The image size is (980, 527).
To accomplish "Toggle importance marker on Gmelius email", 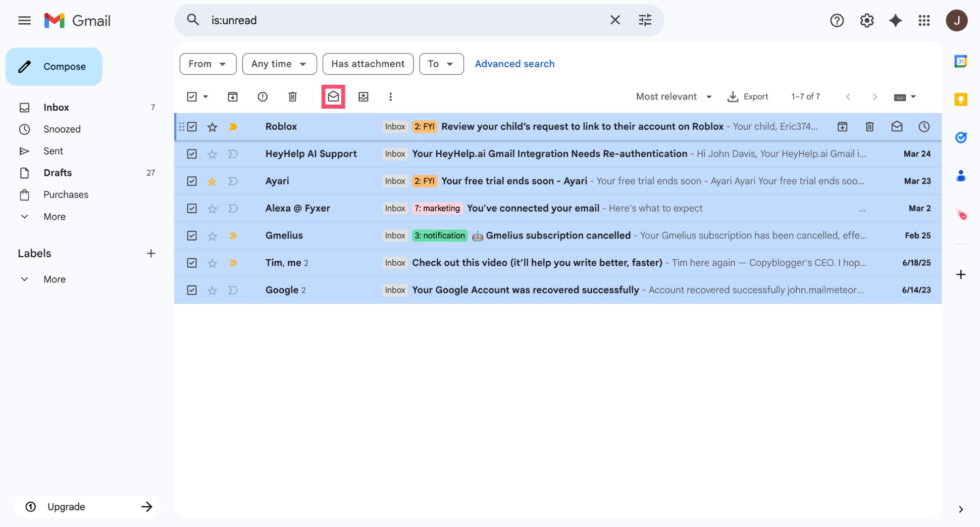I will (x=233, y=235).
